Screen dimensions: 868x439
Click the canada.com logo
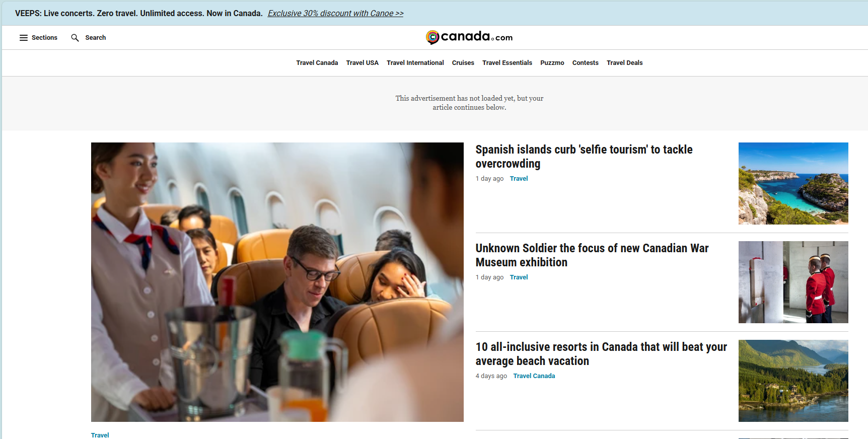(x=469, y=37)
